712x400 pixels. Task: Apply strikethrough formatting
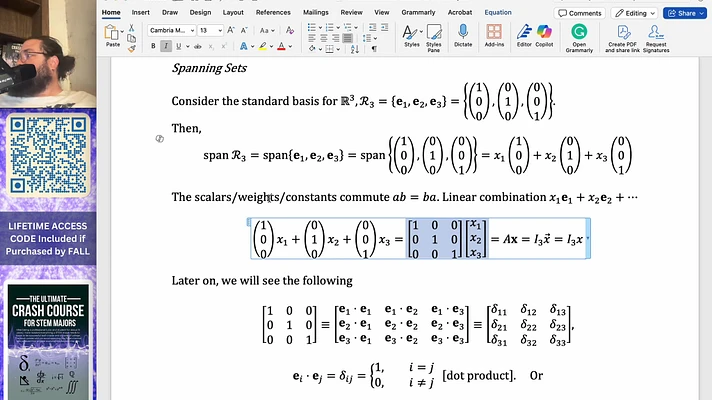[x=198, y=46]
